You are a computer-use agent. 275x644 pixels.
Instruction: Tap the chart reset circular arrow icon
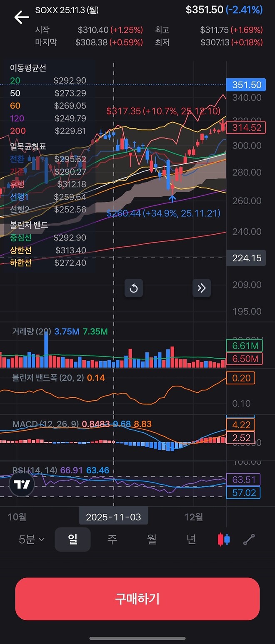pyautogui.click(x=134, y=288)
